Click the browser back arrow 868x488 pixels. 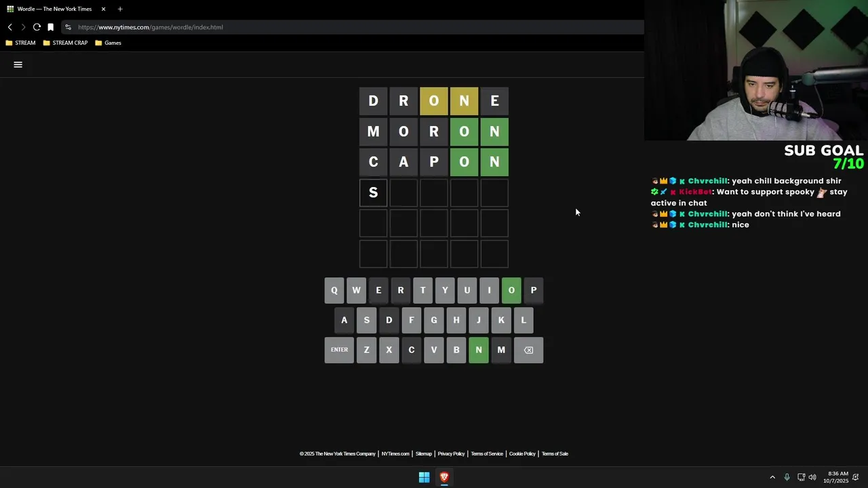[10, 27]
